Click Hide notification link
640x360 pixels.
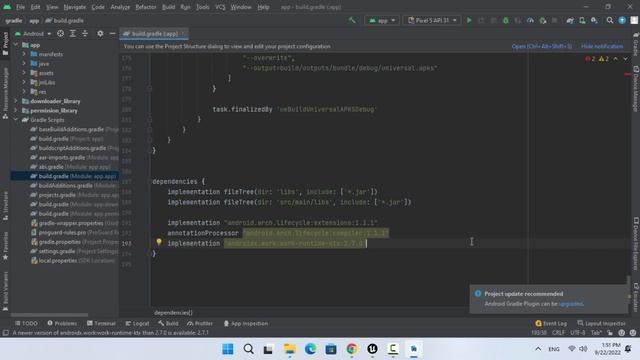click(x=602, y=46)
